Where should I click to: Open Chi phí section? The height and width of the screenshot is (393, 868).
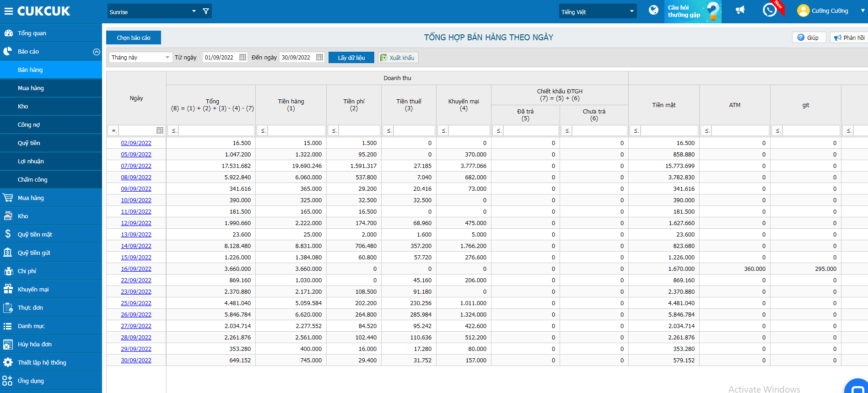pyautogui.click(x=51, y=271)
